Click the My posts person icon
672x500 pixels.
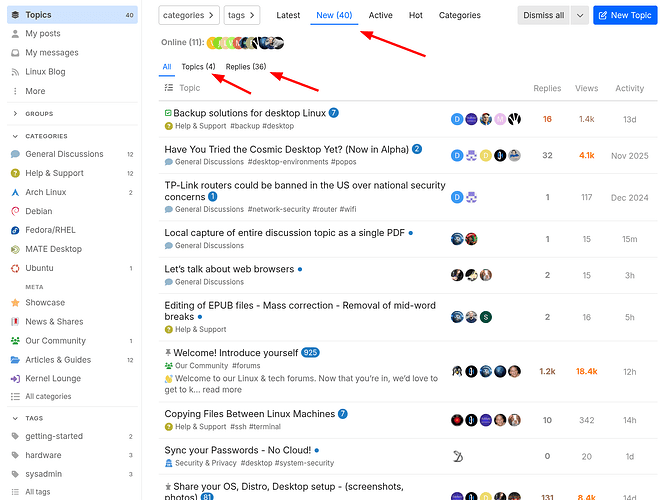pos(15,33)
